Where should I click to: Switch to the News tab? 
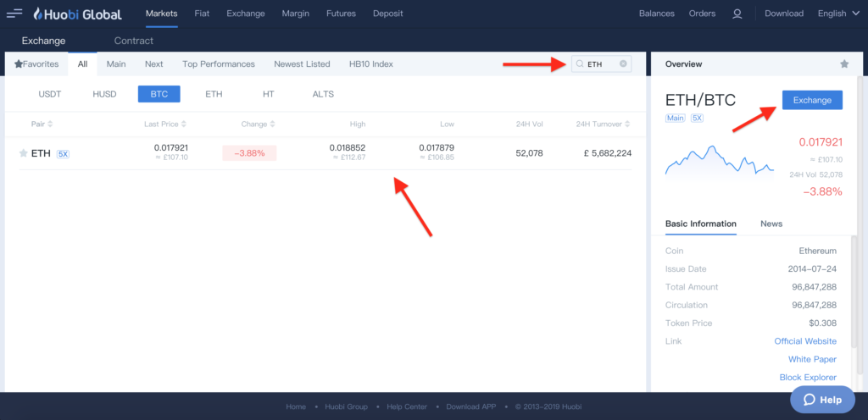click(771, 224)
